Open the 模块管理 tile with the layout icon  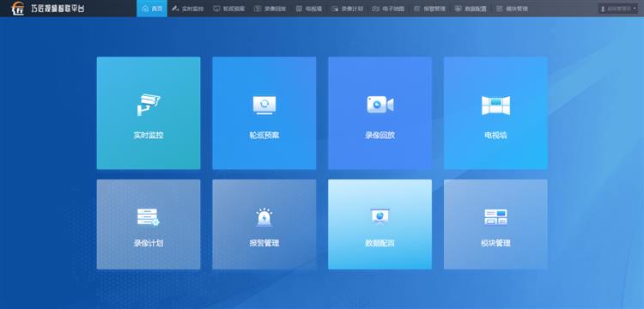point(495,224)
